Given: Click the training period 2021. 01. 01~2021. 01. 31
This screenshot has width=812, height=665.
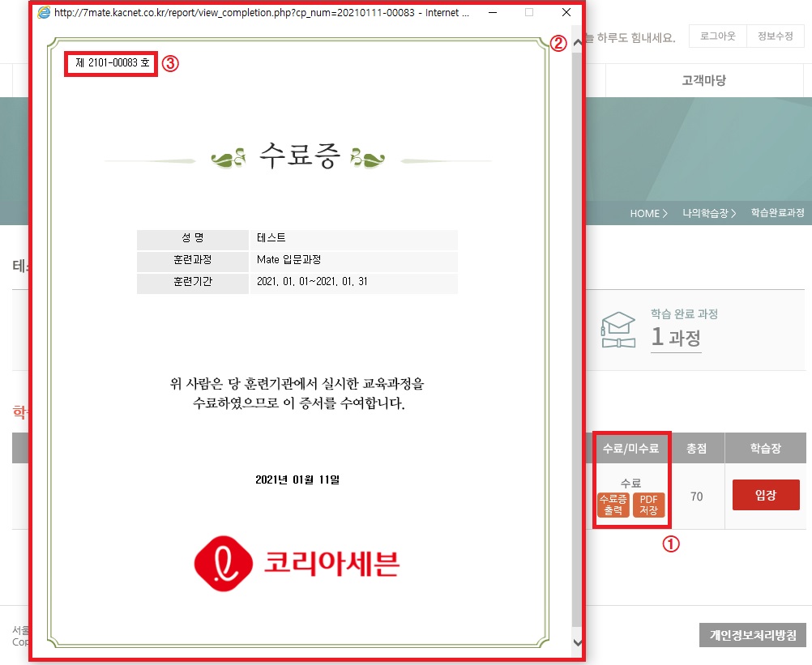Looking at the screenshot, I should [x=312, y=282].
